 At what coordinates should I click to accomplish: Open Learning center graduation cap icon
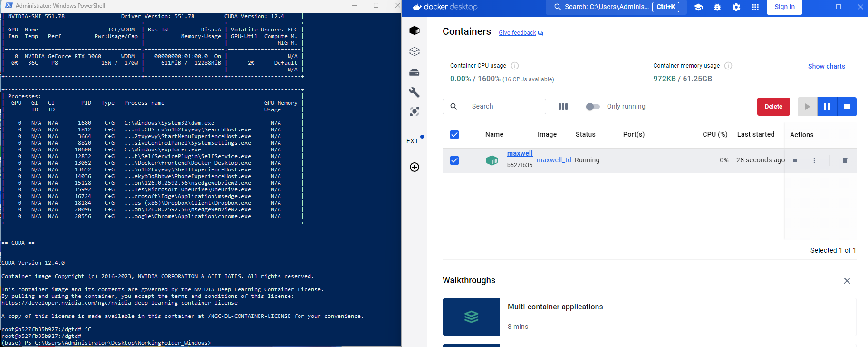[698, 7]
